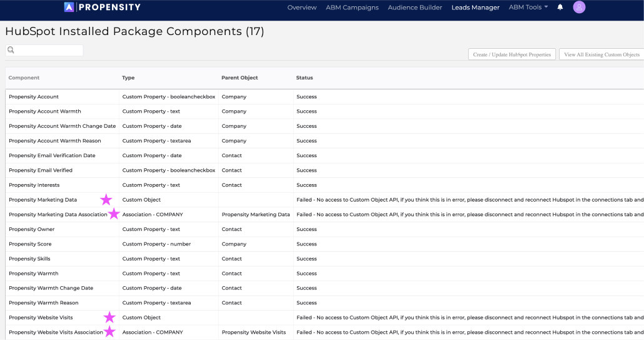
Task: Select the Propensity Account row name
Action: point(34,96)
